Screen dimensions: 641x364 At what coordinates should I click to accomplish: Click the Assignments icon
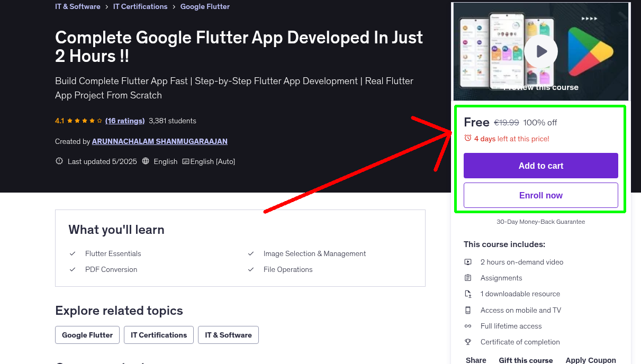pyautogui.click(x=468, y=278)
